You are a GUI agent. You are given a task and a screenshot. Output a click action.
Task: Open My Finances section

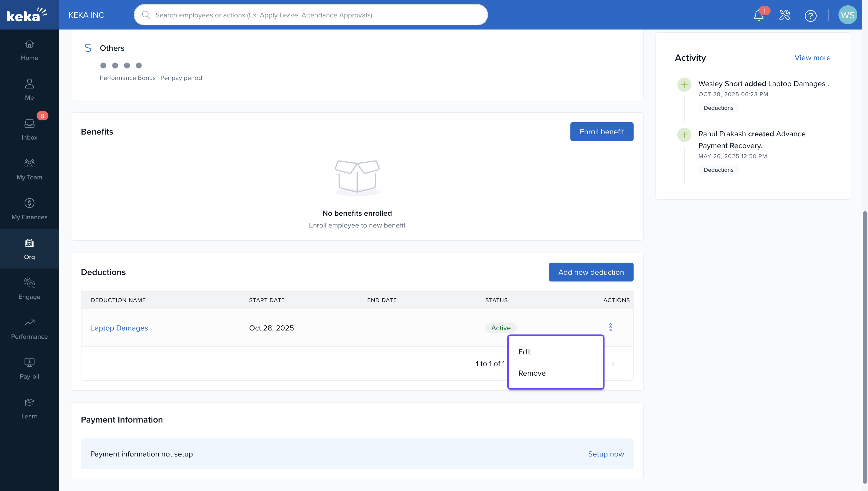29,209
